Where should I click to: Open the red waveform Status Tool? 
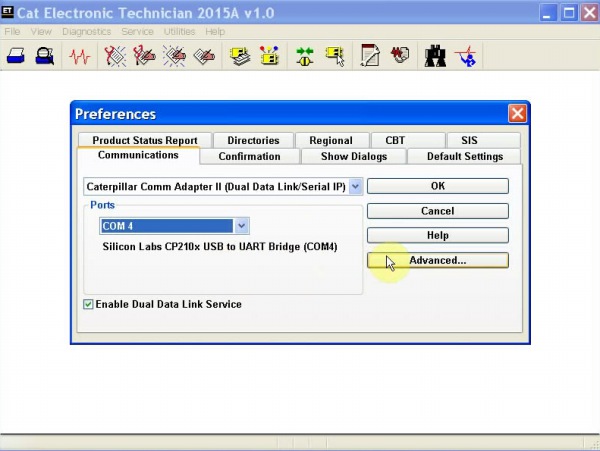[x=79, y=56]
